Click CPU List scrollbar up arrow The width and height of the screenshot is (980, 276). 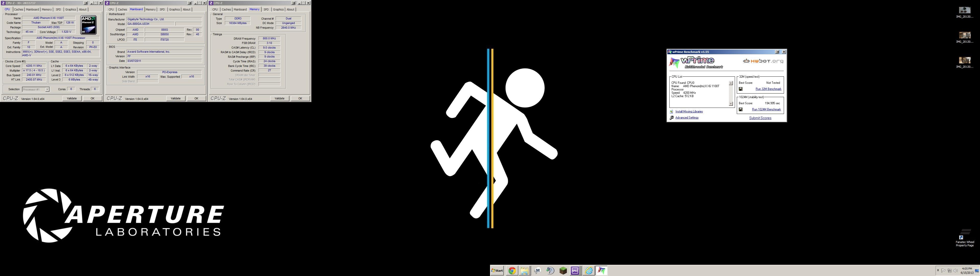(731, 83)
